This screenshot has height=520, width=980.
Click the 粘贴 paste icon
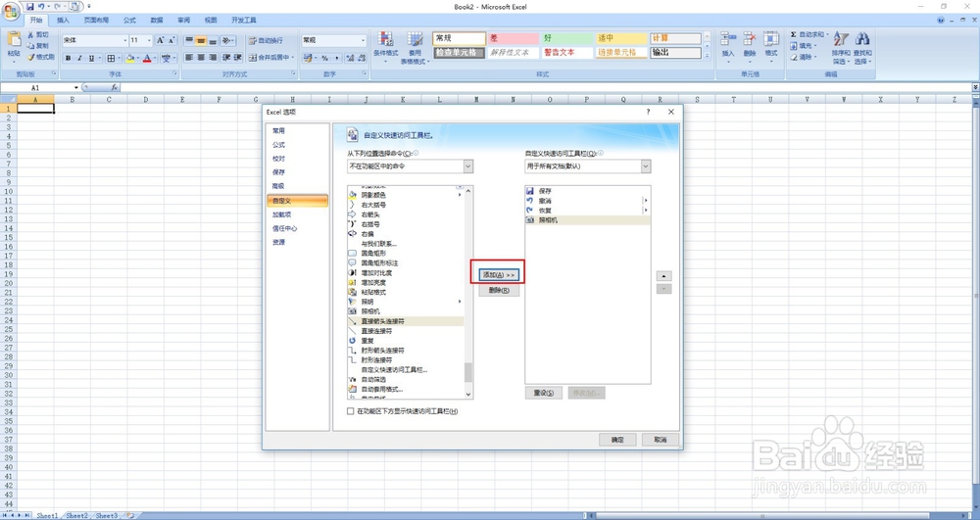pyautogui.click(x=14, y=41)
